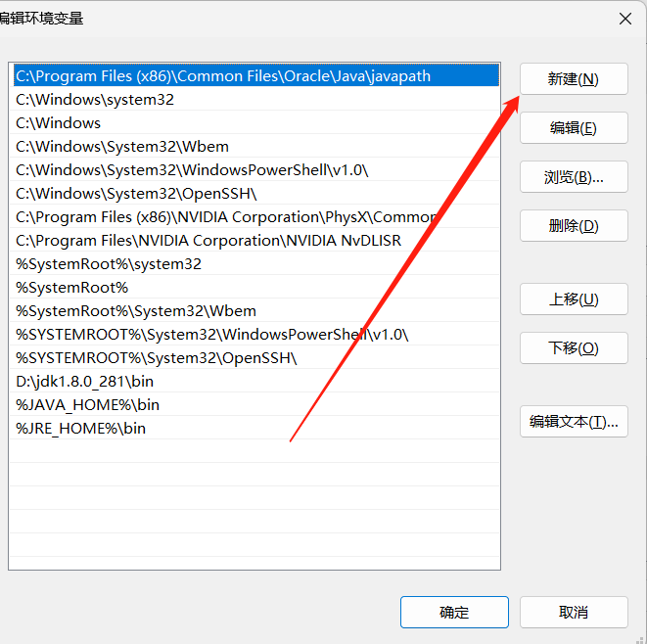Select the plain %SystemRoot% entry

(x=254, y=288)
